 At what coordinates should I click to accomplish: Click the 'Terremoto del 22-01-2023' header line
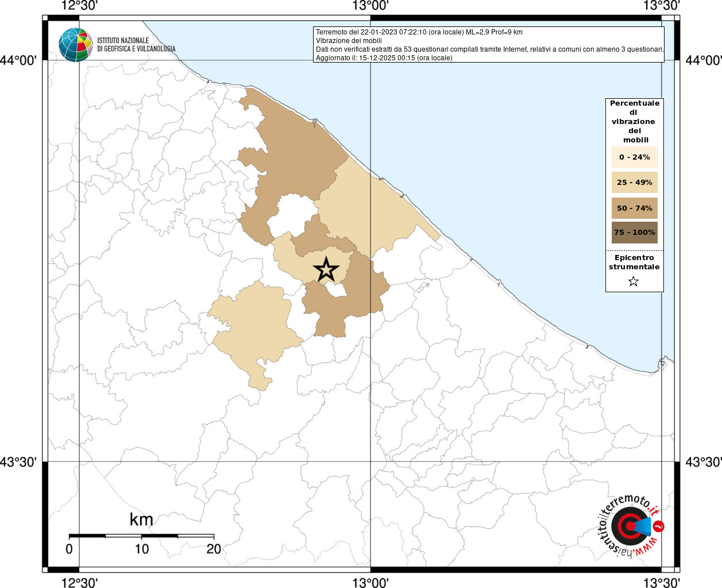coord(419,32)
